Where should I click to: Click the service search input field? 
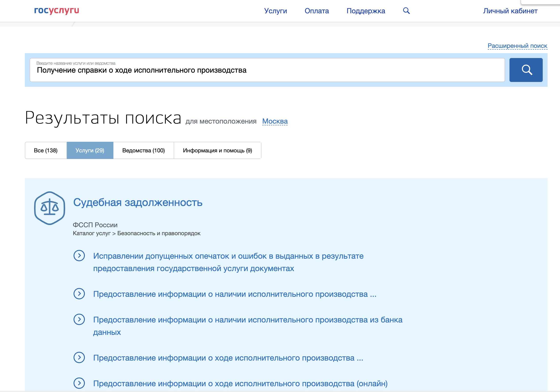pos(267,70)
